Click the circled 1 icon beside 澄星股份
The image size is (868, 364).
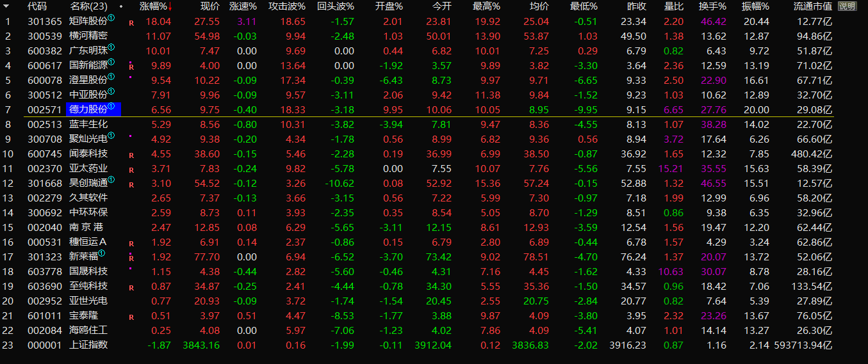(111, 77)
